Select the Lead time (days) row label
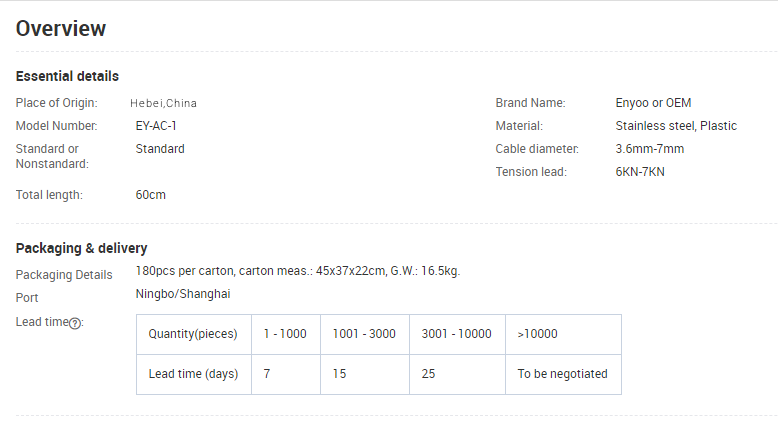The width and height of the screenshot is (778, 423). 193,374
